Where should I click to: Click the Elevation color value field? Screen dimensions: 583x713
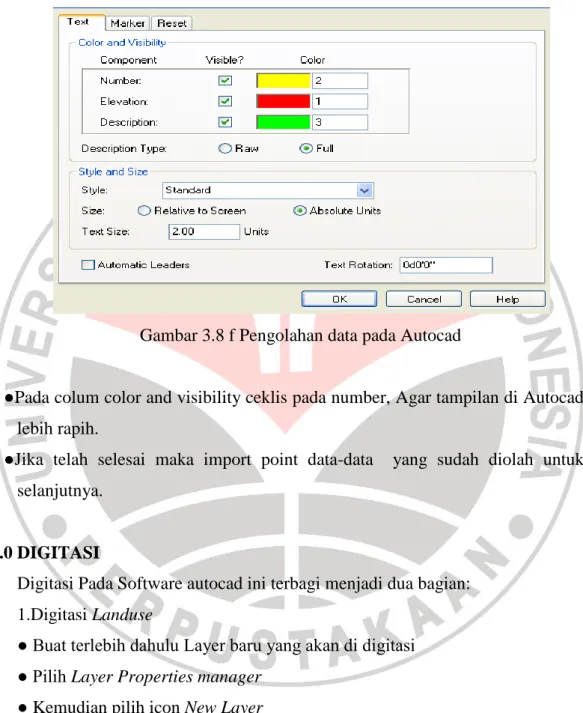[x=340, y=101]
